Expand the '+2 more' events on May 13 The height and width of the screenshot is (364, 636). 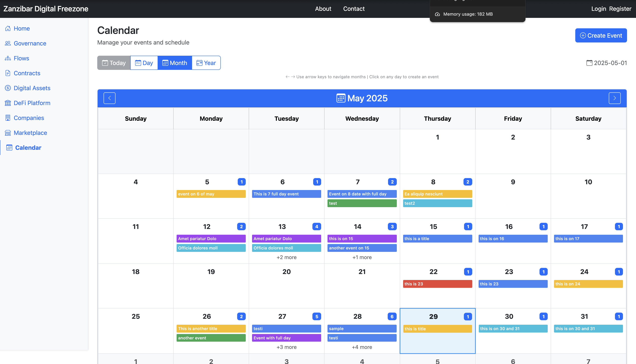287,257
